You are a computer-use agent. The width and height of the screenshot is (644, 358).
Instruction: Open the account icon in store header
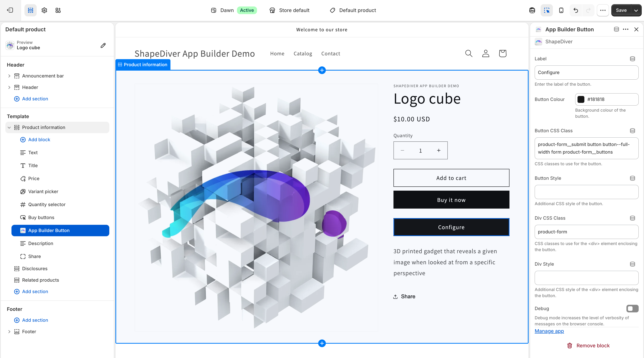pos(486,53)
